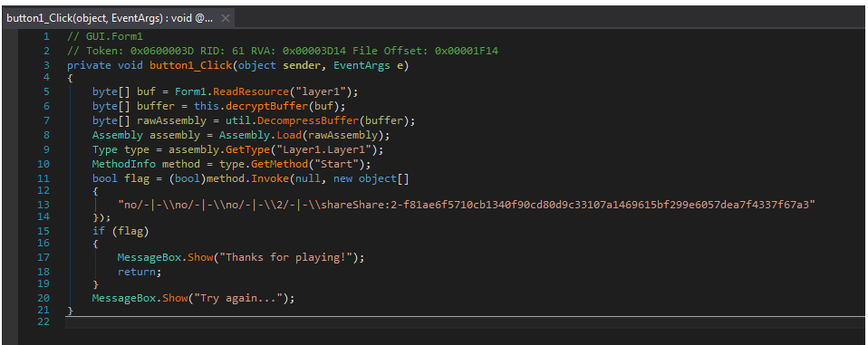Click Show in the "Thanks for playing!" line
The width and height of the screenshot is (868, 345).
pyautogui.click(x=201, y=257)
